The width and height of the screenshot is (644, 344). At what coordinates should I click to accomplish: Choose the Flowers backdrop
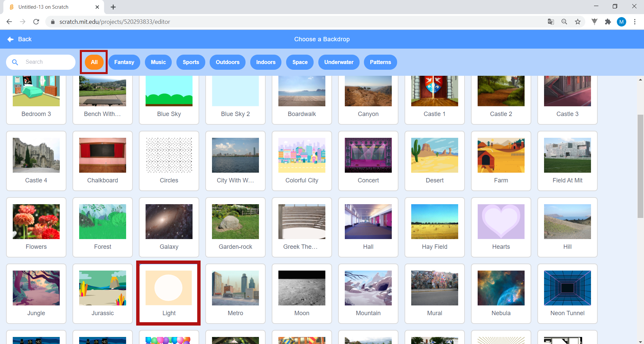coord(36,227)
